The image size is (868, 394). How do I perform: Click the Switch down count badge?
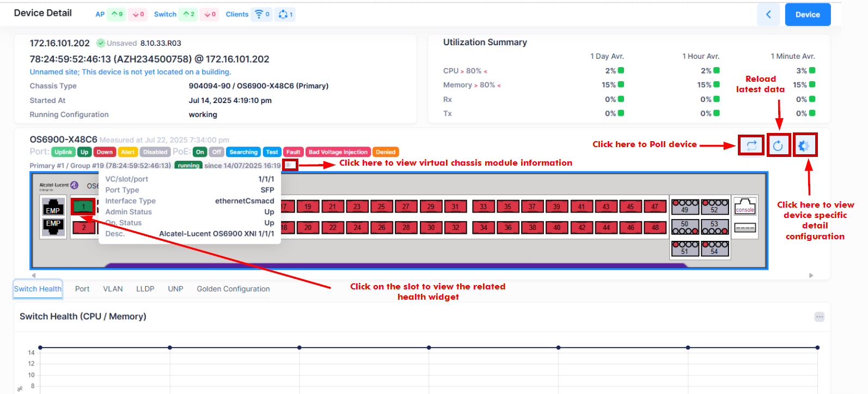tap(210, 15)
